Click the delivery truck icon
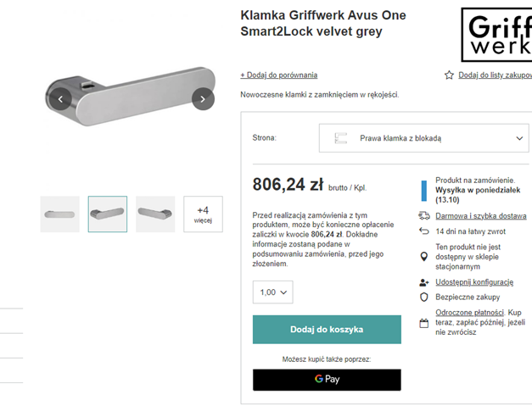The image size is (532, 406). point(424,215)
